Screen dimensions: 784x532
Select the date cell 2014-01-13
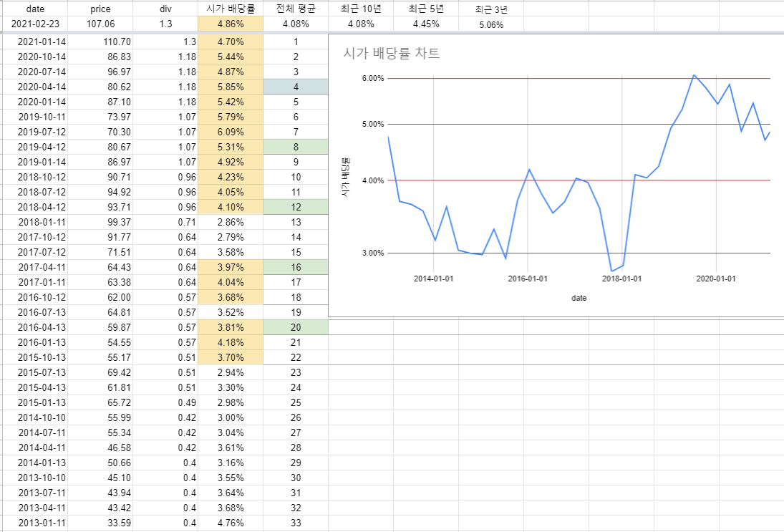click(35, 463)
